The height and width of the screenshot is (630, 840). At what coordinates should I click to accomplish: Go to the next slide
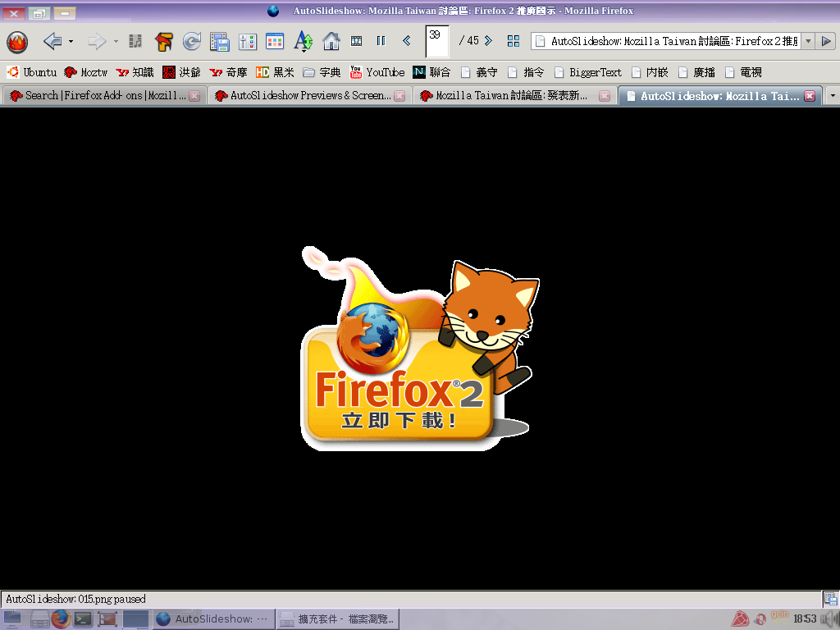pos(489,41)
